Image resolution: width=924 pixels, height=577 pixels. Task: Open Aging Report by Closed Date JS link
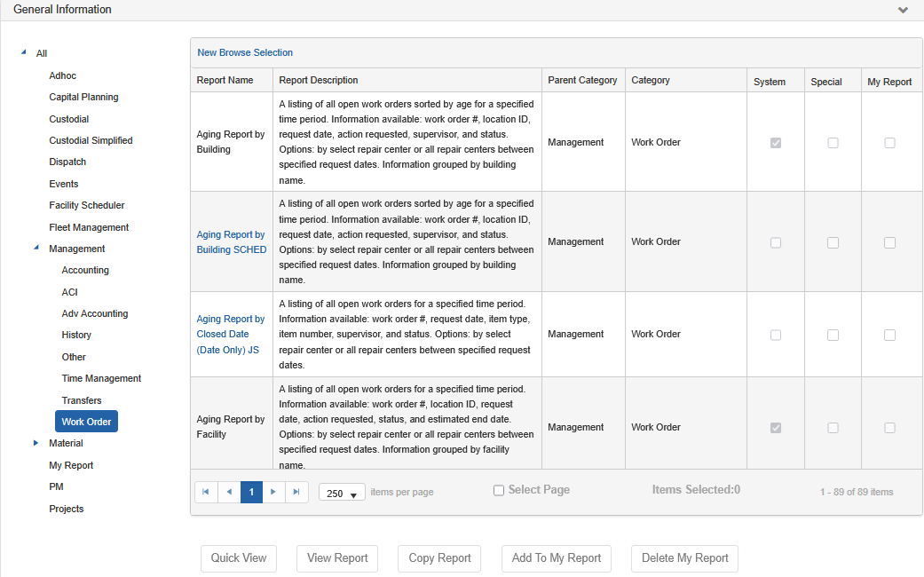point(231,334)
